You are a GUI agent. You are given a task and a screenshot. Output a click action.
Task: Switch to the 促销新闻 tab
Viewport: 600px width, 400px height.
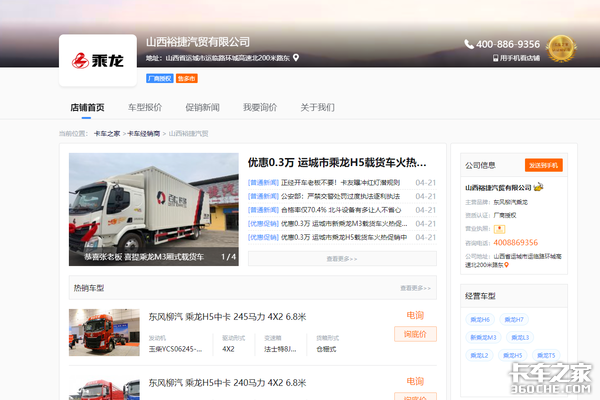pyautogui.click(x=203, y=108)
